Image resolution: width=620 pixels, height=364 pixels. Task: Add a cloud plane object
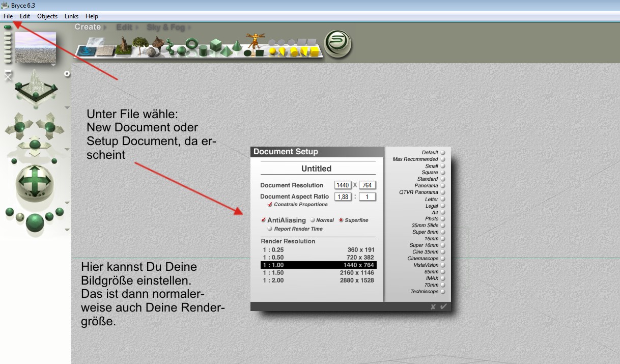point(96,42)
